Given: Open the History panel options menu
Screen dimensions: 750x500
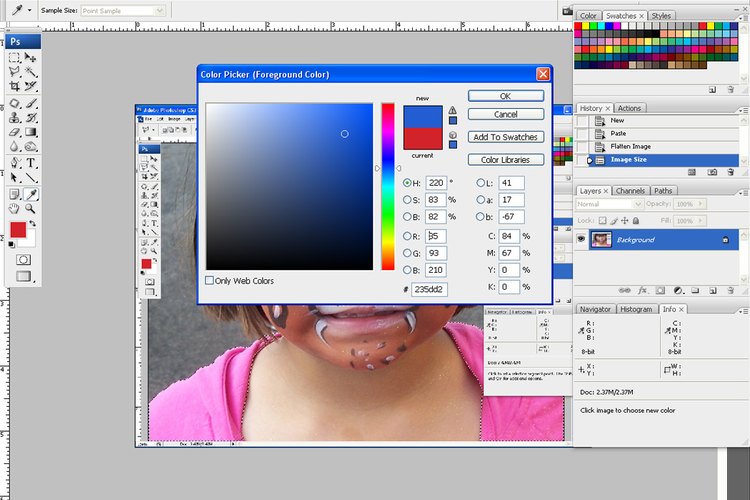Looking at the screenshot, I should [x=742, y=110].
